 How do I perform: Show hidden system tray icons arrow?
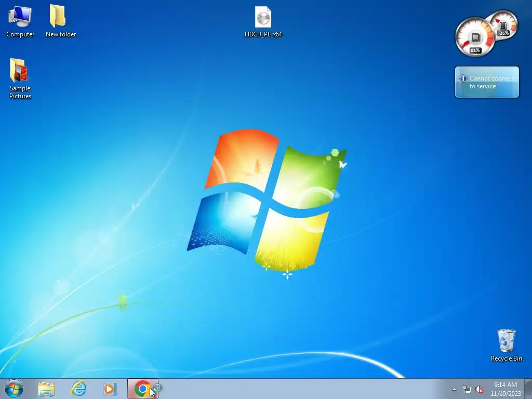pos(454,390)
